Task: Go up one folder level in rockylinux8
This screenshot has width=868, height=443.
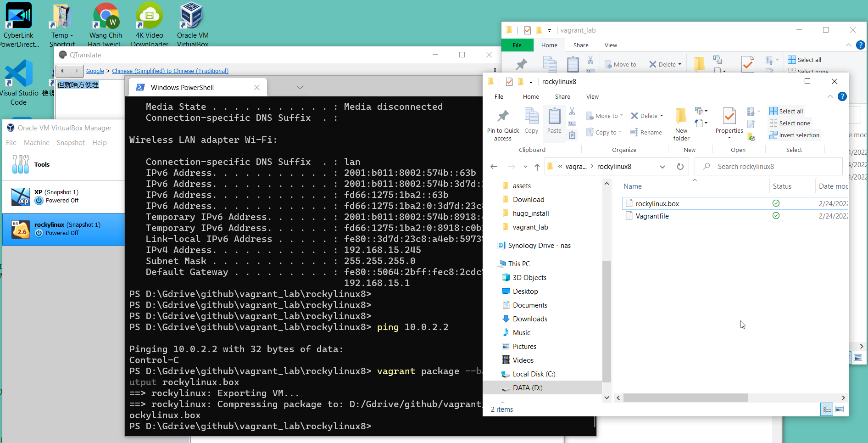Action: tap(537, 167)
